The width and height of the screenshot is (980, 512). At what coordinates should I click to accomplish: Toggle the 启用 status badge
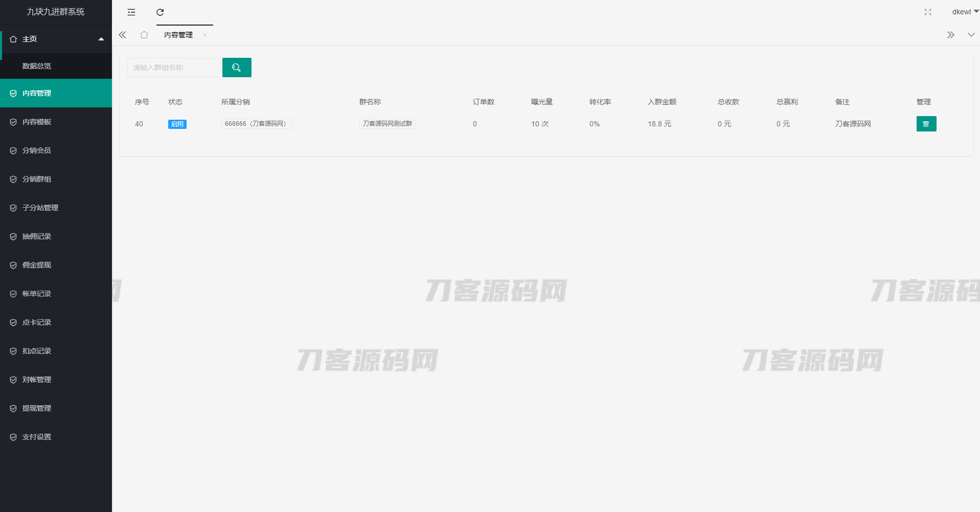(x=177, y=124)
